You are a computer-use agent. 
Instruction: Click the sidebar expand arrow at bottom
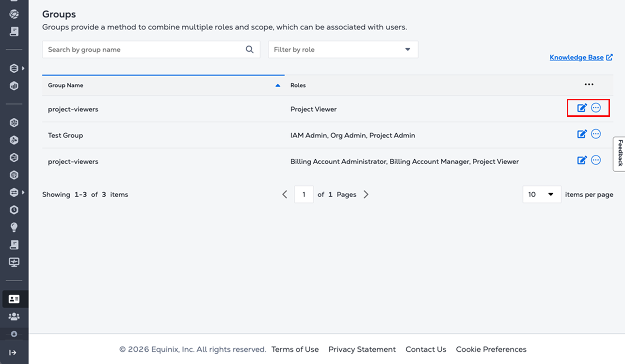pyautogui.click(x=13, y=352)
